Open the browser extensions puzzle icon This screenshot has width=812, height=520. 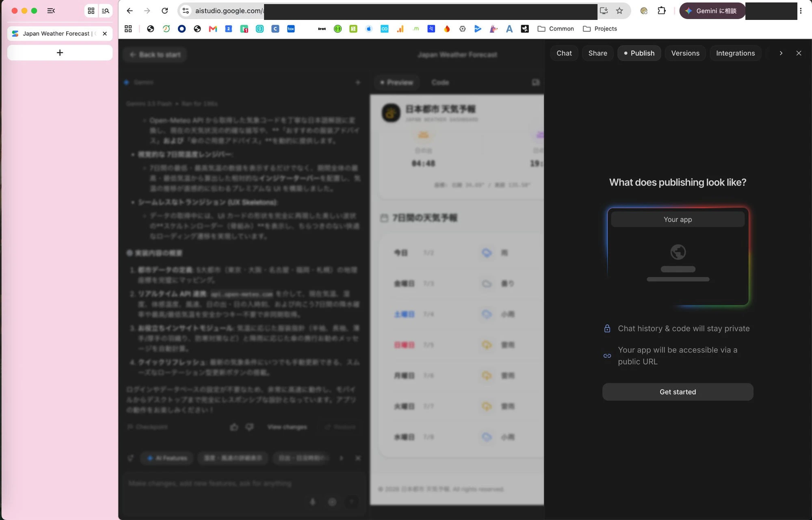pos(662,11)
